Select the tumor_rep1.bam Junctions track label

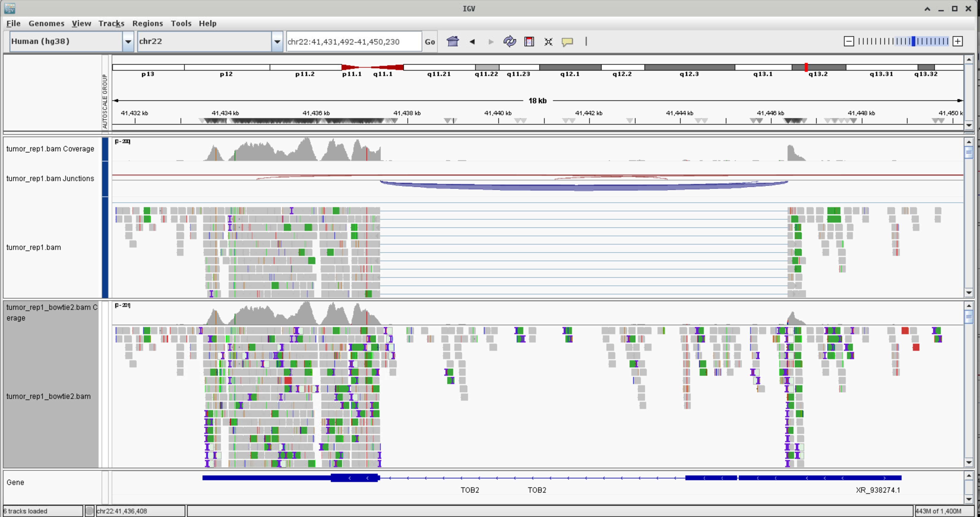click(x=50, y=179)
